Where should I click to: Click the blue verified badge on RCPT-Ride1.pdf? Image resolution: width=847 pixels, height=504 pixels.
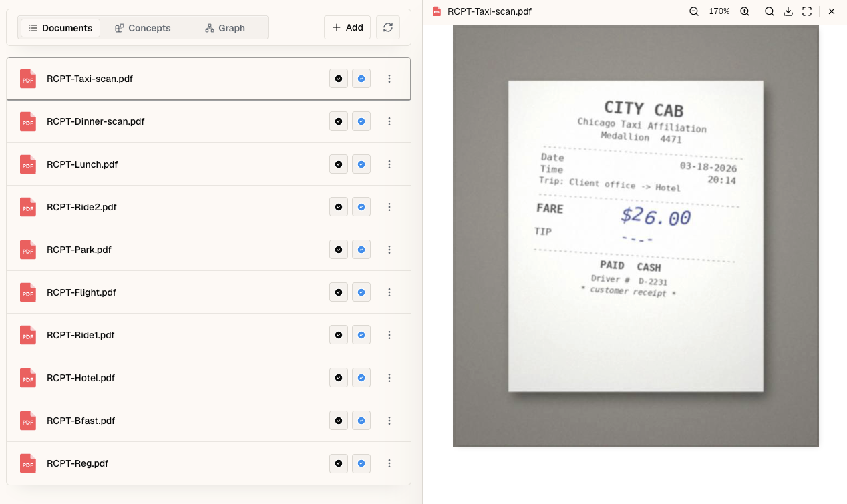point(361,335)
